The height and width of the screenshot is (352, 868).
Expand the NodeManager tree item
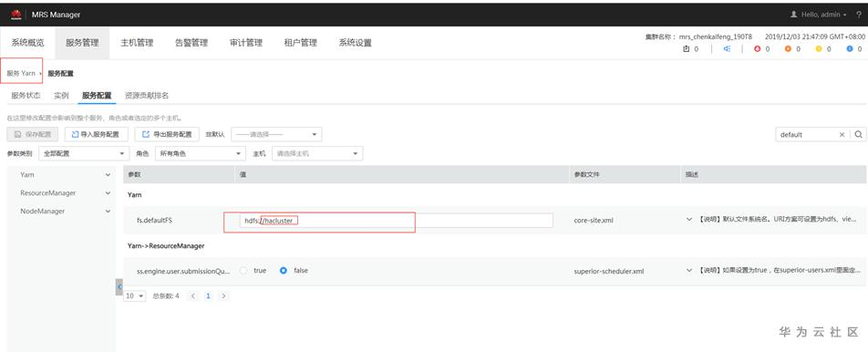point(108,212)
